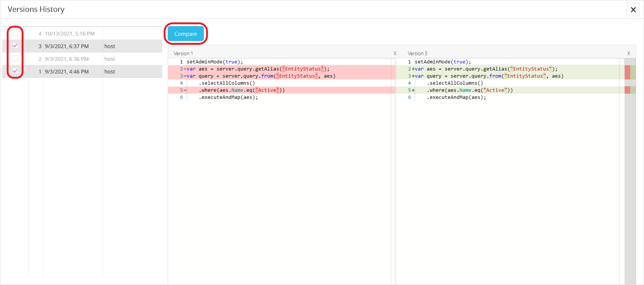644x285 pixels.
Task: Click the plus marker on line 3 of Version 3
Action: (413, 76)
